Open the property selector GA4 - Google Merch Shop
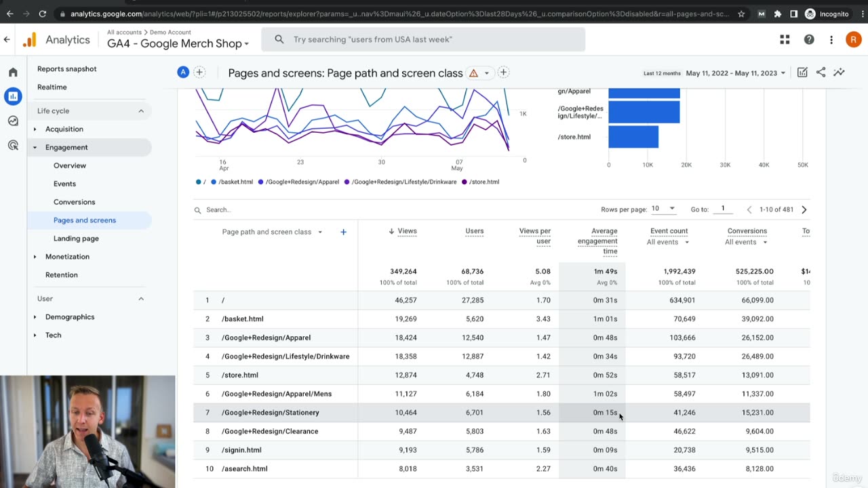The image size is (868, 488). coord(178,43)
